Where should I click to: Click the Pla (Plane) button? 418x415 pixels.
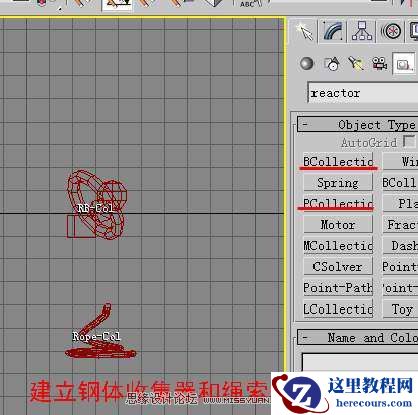pos(400,203)
